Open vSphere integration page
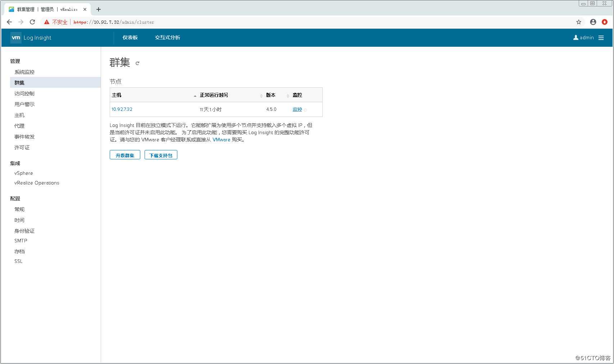 tap(24, 173)
